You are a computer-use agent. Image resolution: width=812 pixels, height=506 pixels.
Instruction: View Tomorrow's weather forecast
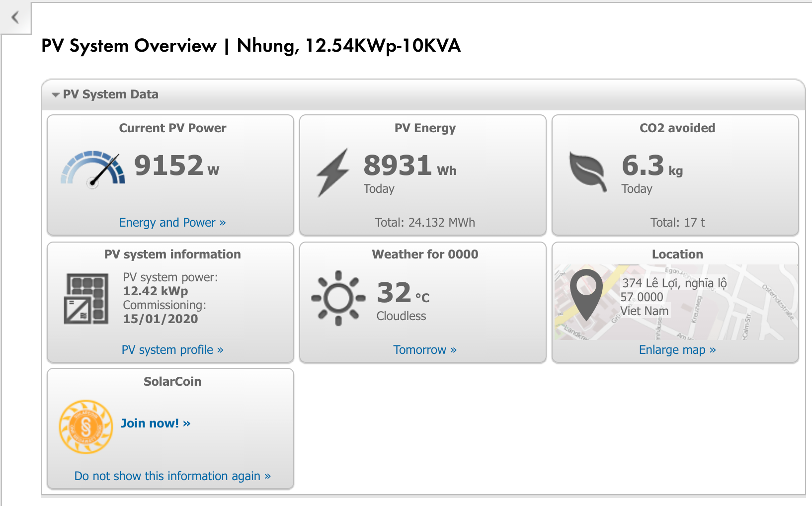pyautogui.click(x=425, y=350)
